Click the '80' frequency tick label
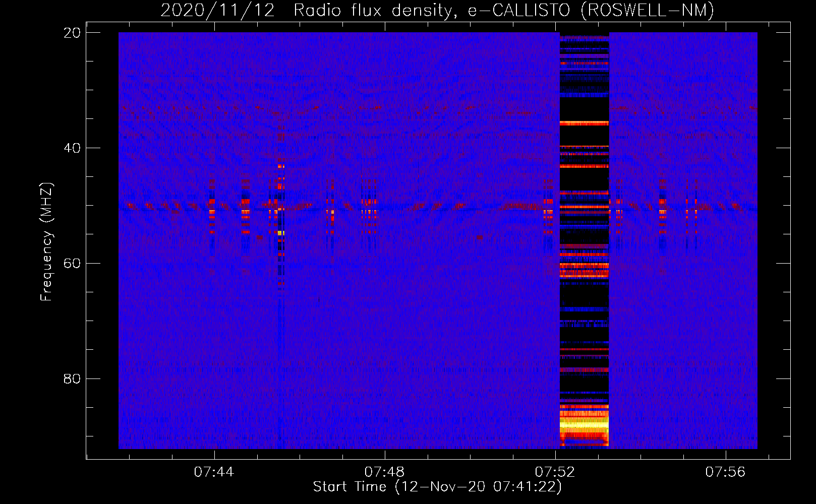This screenshot has height=504, width=816. point(73,379)
